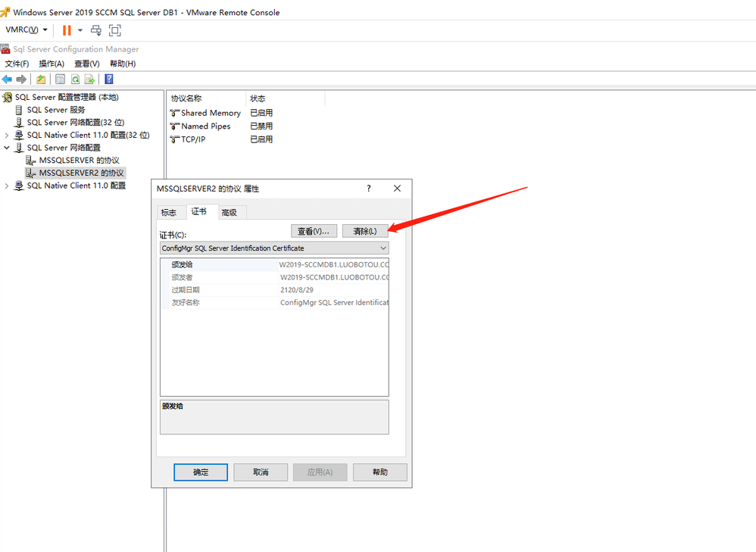This screenshot has width=756, height=552.
Task: Open the 帮助(H) menu
Action: pos(123,64)
